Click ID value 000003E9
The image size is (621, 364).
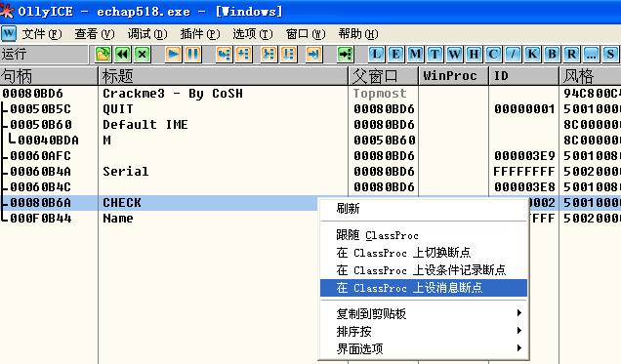point(524,156)
